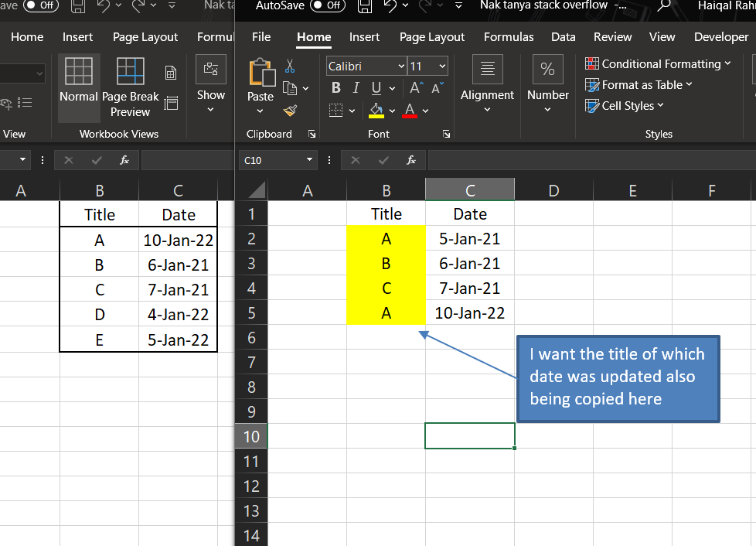Click formula bar in right window

click(591, 160)
